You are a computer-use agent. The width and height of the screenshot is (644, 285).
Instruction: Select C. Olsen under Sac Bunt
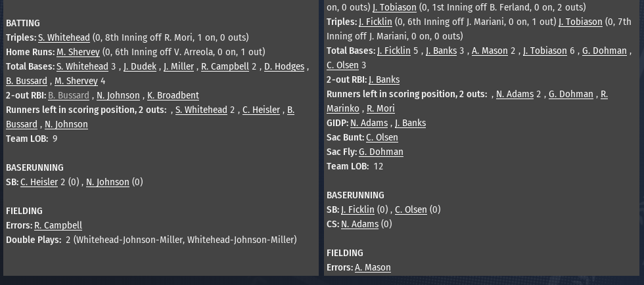(x=382, y=137)
